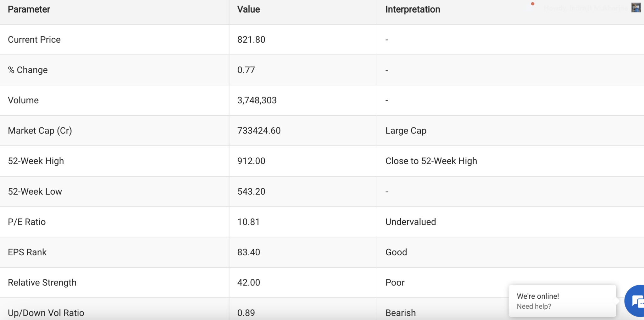Select the Close to 52-Week High label
The width and height of the screenshot is (644, 320).
(x=431, y=161)
